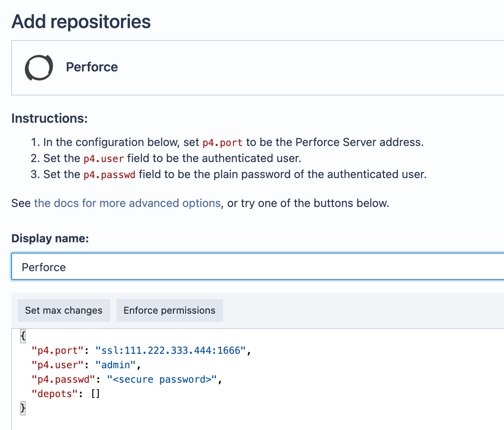Viewport: 504px width, 430px height.
Task: Click the "admin" user value in the config
Action: coord(116,365)
